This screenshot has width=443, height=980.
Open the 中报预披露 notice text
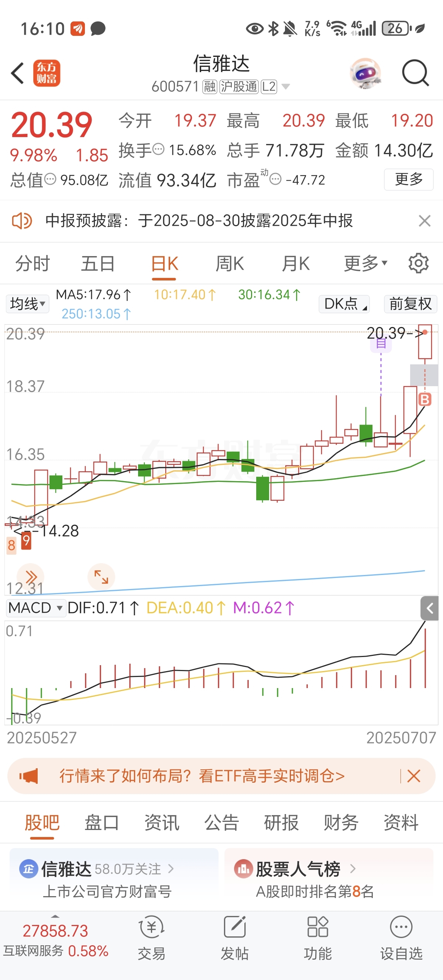(x=199, y=221)
